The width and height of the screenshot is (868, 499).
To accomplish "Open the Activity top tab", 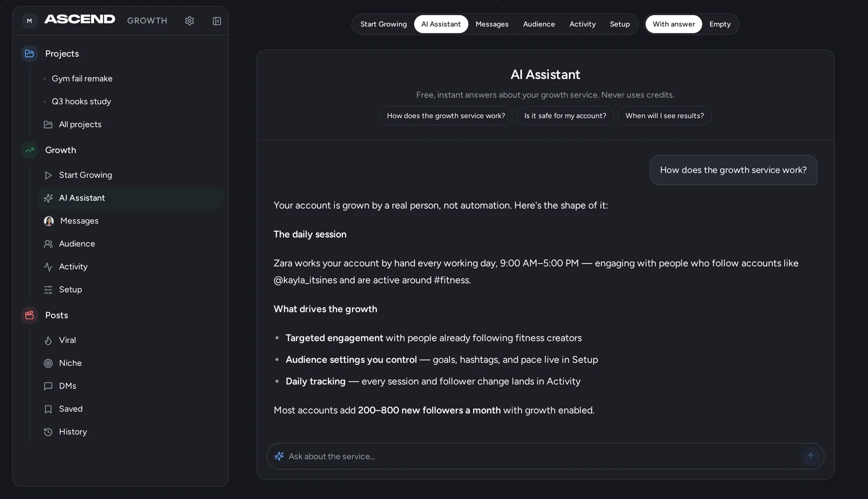I will coord(583,24).
